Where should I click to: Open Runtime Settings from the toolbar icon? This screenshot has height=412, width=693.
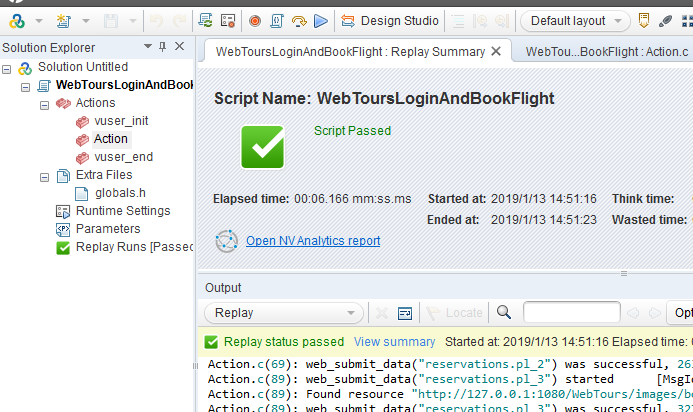point(228,21)
